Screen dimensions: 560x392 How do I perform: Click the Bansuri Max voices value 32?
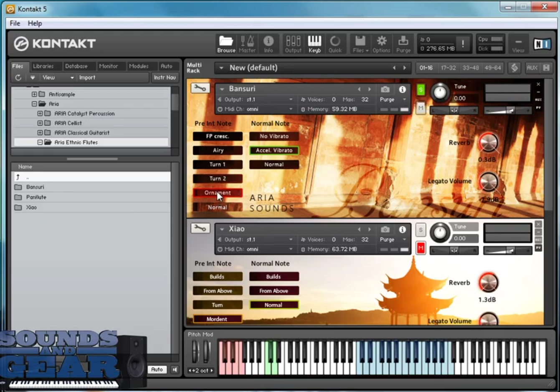coord(365,99)
